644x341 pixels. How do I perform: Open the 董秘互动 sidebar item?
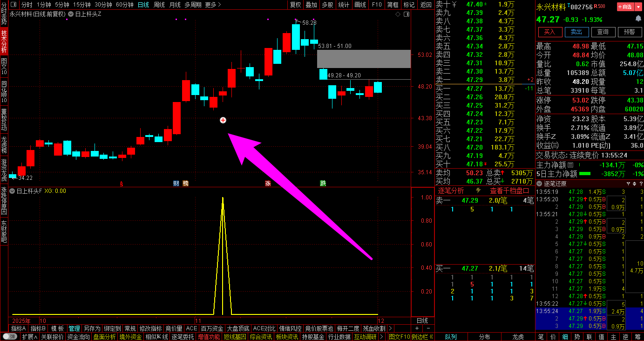[4, 120]
